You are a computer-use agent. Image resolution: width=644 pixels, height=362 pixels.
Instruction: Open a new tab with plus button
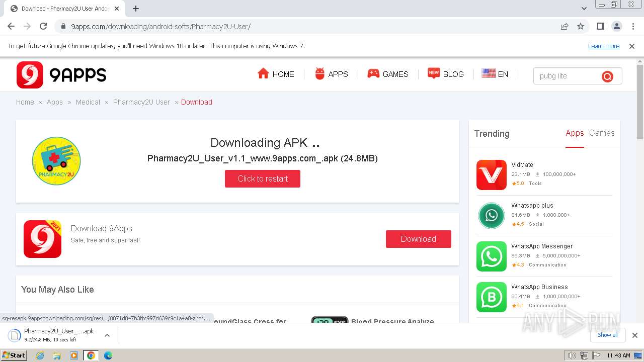(x=136, y=9)
